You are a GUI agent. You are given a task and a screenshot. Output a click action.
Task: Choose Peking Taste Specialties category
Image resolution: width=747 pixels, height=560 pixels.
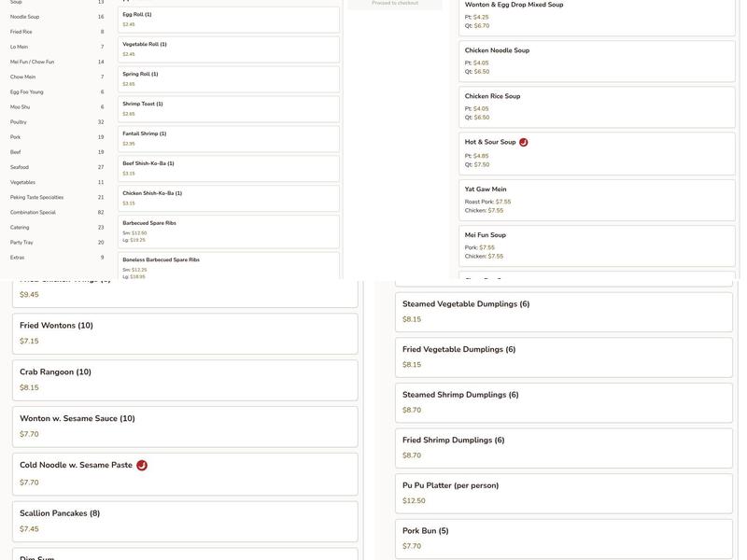click(x=56, y=197)
